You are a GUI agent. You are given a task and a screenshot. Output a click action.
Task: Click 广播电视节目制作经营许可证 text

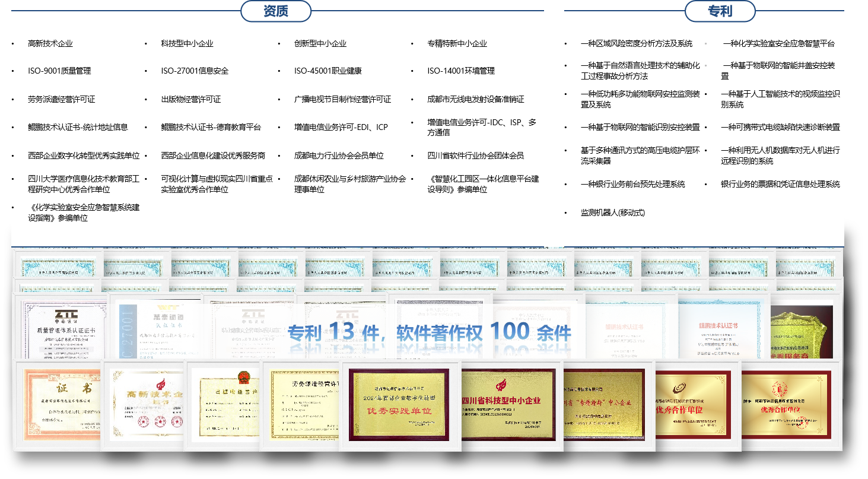(x=342, y=100)
